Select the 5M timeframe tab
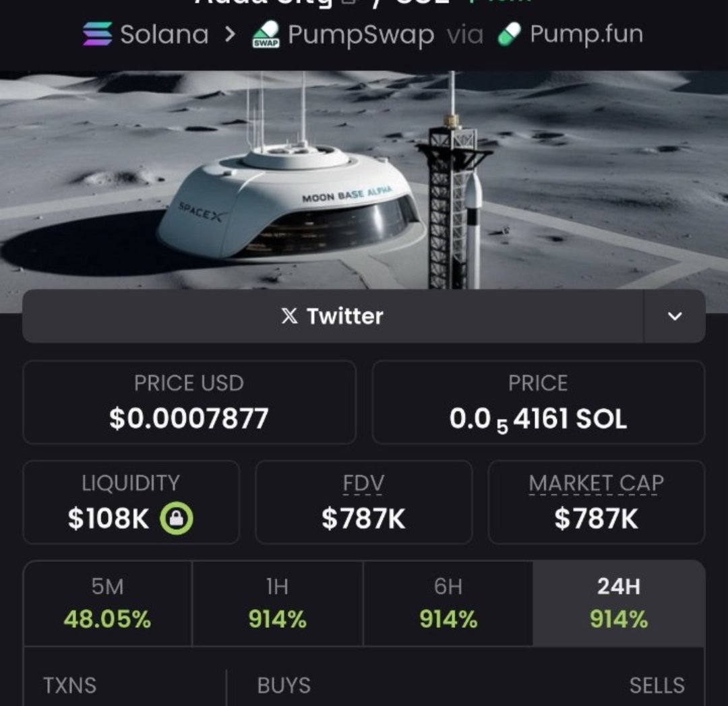The width and height of the screenshot is (728, 706). [108, 603]
